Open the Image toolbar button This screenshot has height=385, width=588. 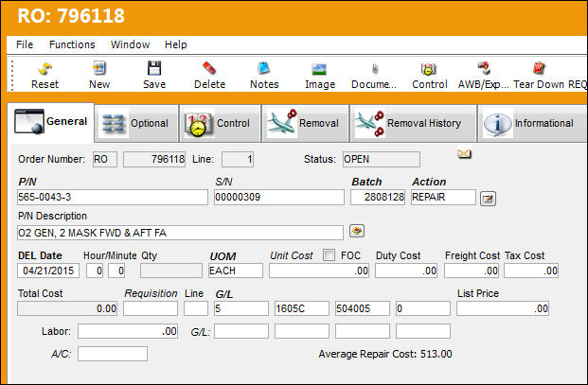click(x=319, y=69)
